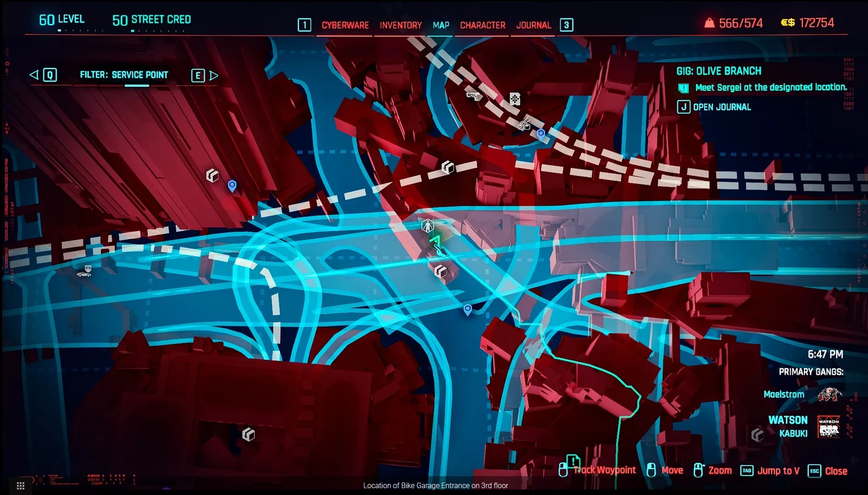The image size is (868, 495).
Task: Click the carry weight icon
Action: point(709,23)
